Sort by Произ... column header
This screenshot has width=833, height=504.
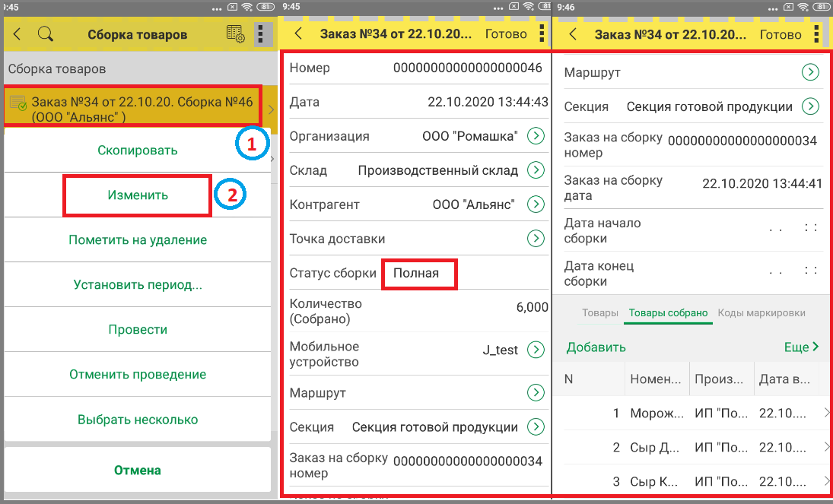coord(721,379)
